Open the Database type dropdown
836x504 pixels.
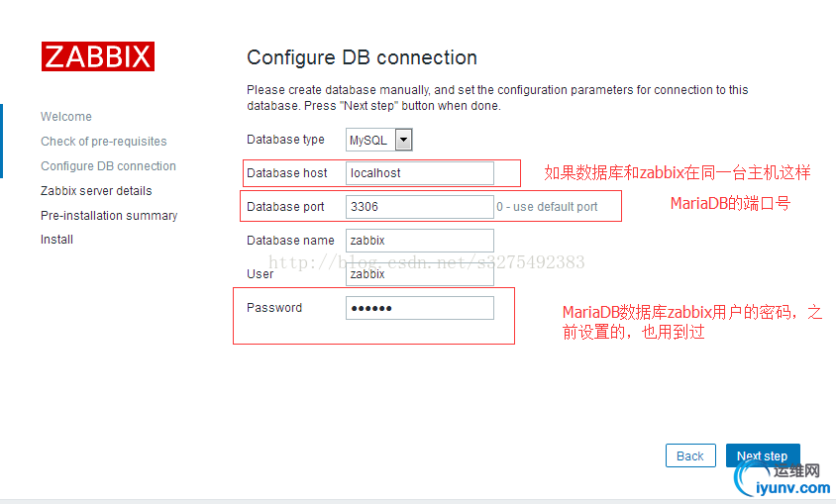point(378,141)
